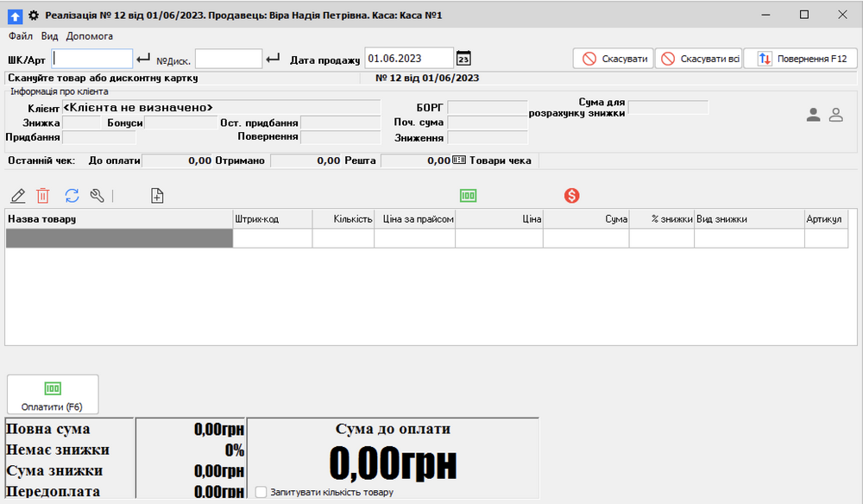This screenshot has height=504, width=863.
Task: Click the Повернення F12 button
Action: click(800, 59)
